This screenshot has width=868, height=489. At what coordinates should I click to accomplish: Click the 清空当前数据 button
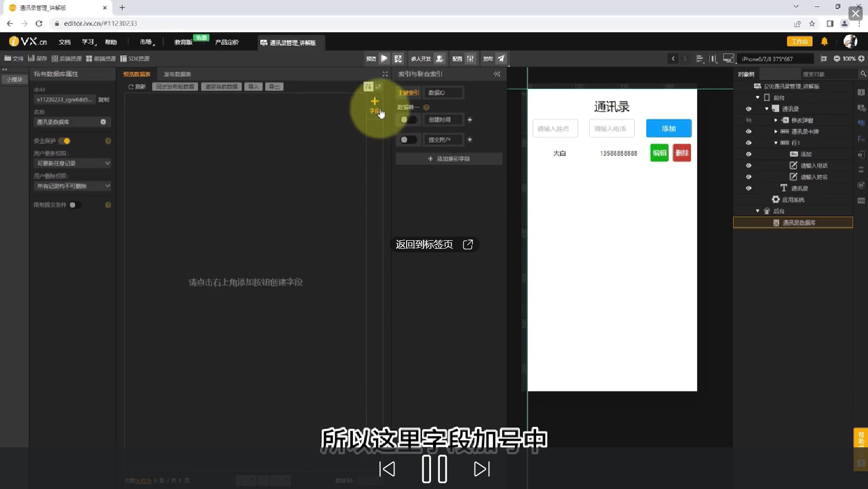click(221, 87)
